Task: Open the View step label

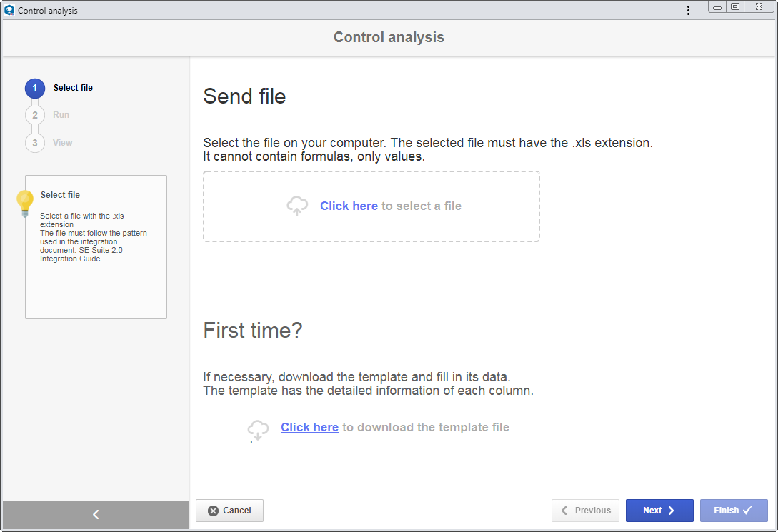Action: (x=63, y=143)
